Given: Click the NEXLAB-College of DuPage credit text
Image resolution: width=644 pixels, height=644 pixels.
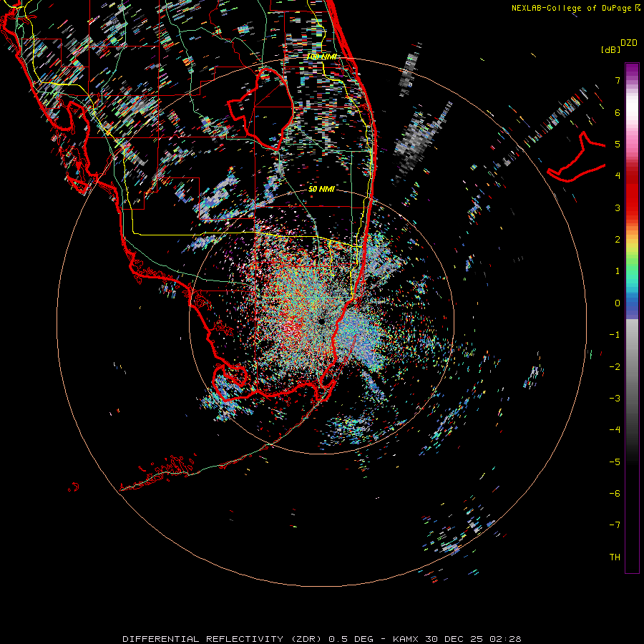Looking at the screenshot, I should 575,8.
